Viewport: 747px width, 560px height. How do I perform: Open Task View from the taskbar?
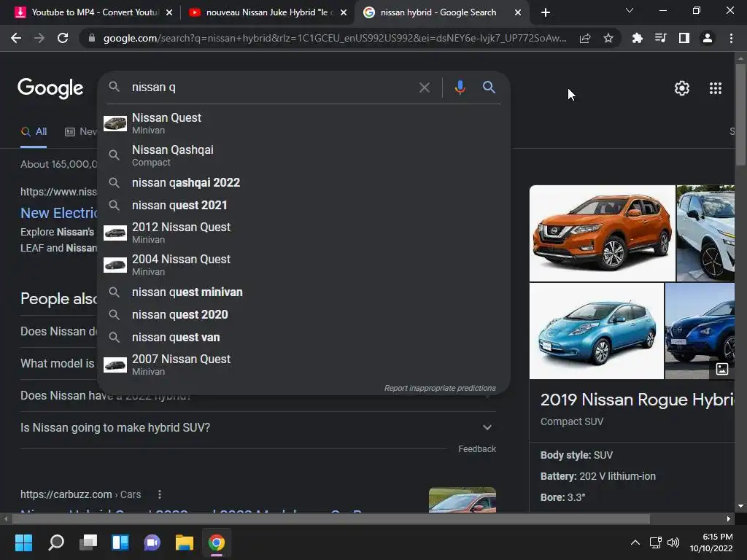(88, 542)
